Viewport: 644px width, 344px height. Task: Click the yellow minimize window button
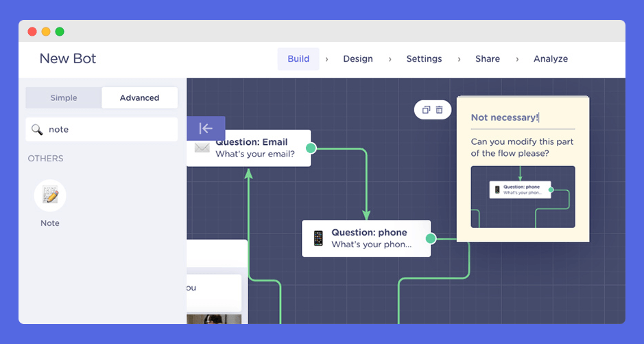coord(46,32)
